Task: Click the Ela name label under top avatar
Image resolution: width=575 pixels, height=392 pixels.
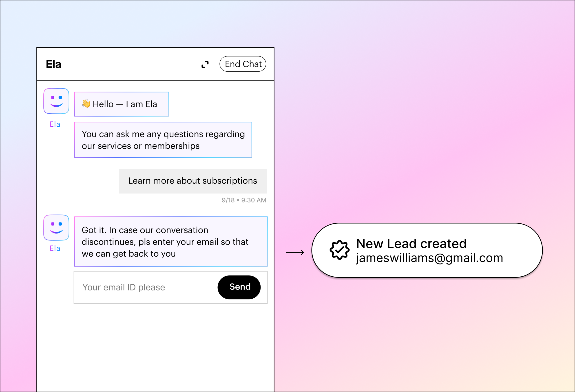Action: tap(55, 124)
